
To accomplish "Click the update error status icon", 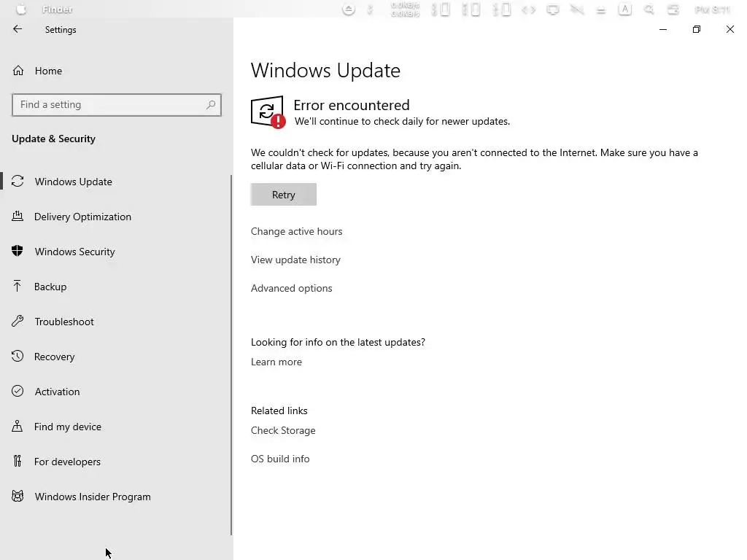I will pos(268,112).
